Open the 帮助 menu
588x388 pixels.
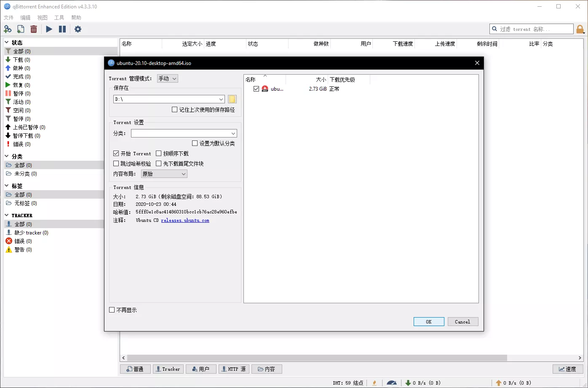(x=76, y=18)
